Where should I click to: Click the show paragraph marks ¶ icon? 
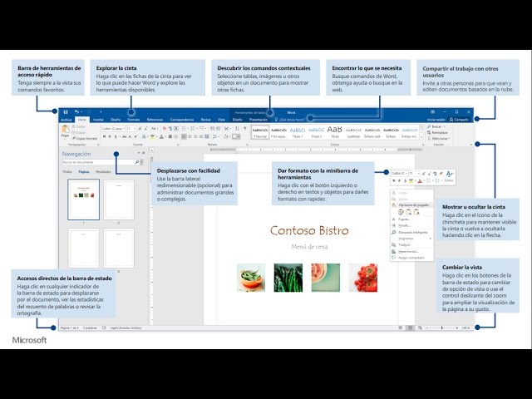[245, 129]
